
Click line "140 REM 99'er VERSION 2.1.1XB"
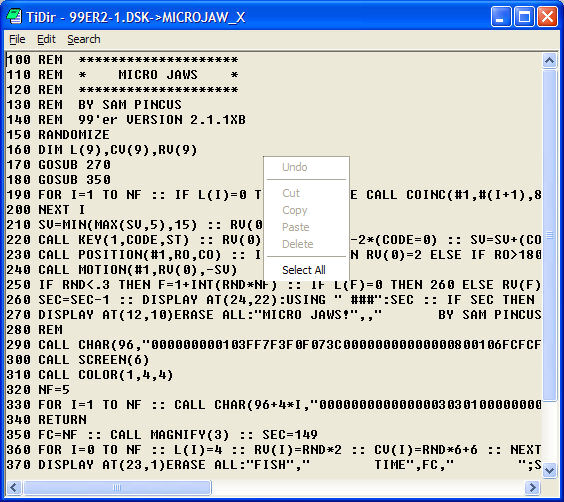126,120
